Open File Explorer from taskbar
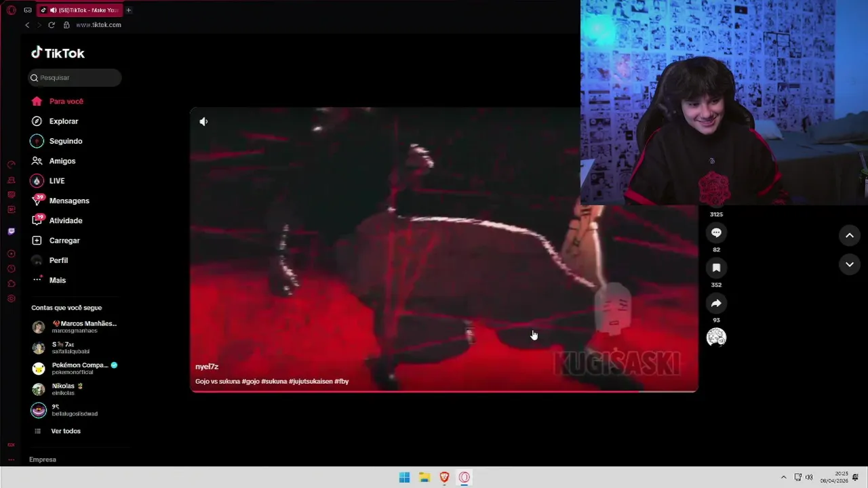This screenshot has height=488, width=868. click(425, 477)
